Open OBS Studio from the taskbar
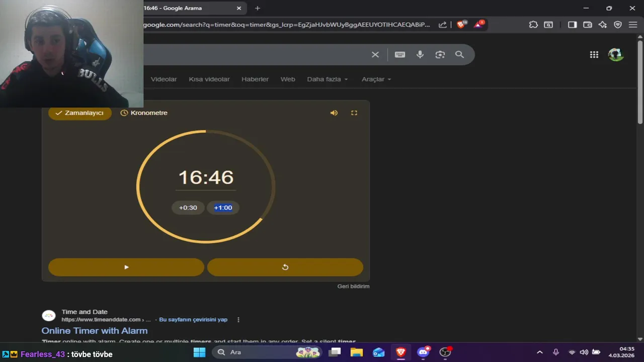Screen dimensions: 644x362 click(445, 352)
